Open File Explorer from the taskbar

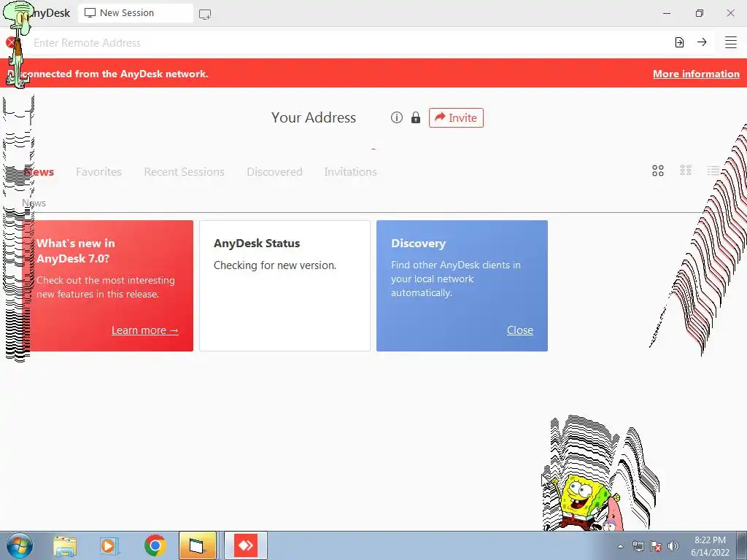(x=65, y=545)
